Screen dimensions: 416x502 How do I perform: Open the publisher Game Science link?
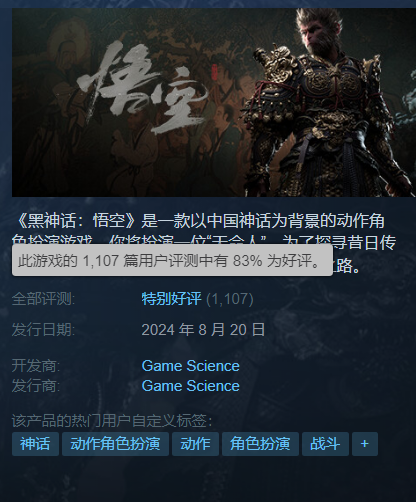pyautogui.click(x=191, y=386)
